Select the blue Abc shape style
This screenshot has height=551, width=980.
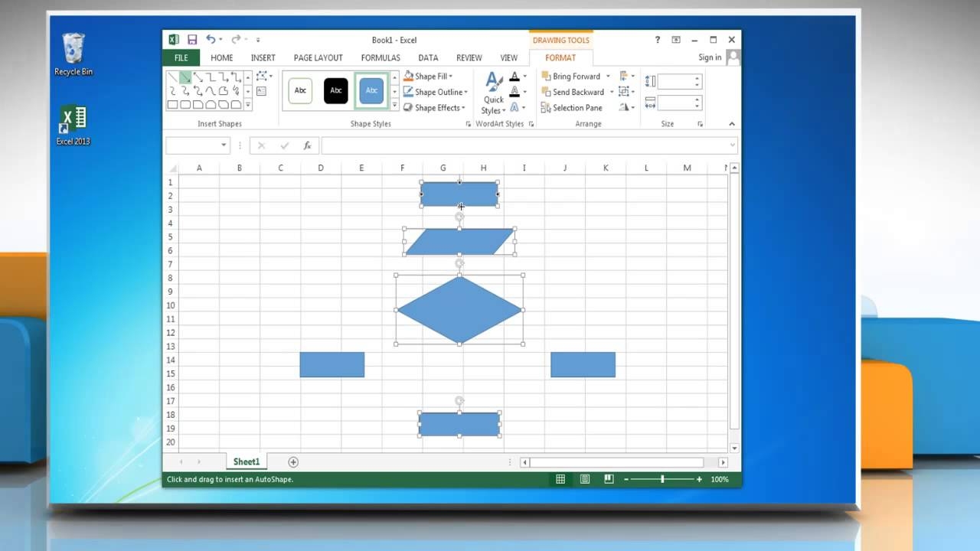click(371, 90)
